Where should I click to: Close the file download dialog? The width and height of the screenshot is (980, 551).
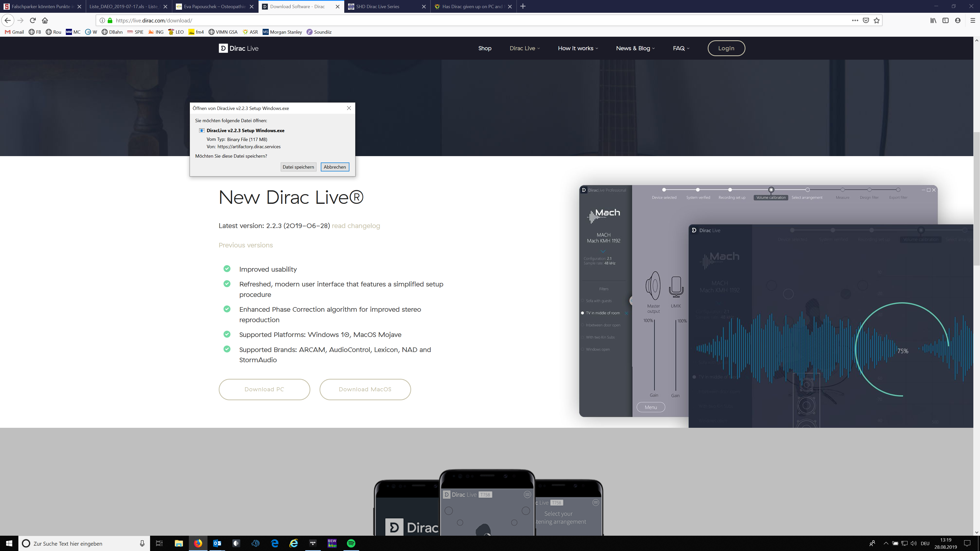(349, 108)
